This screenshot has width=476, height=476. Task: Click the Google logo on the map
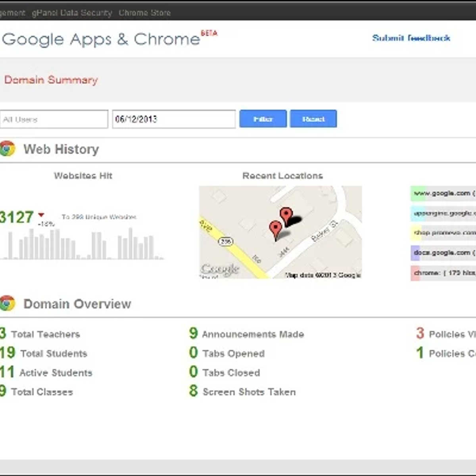point(220,270)
